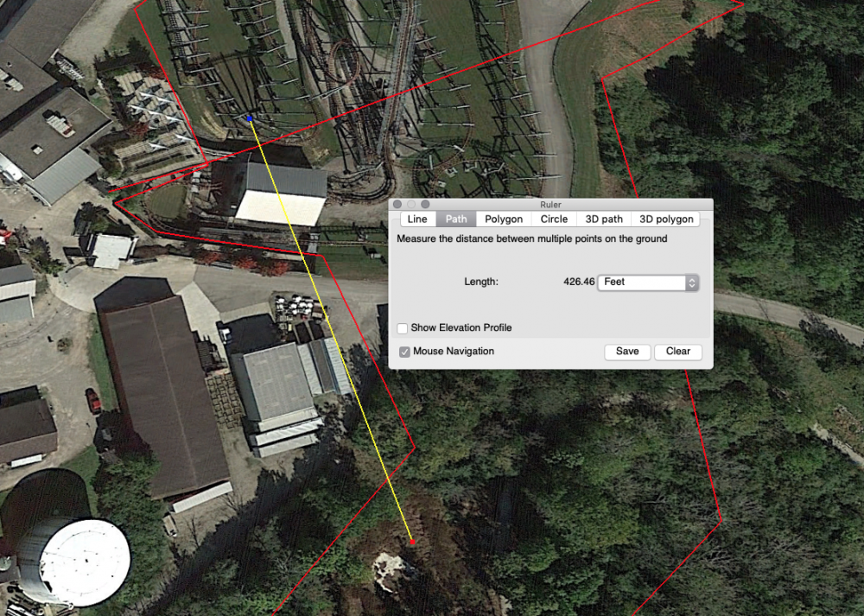Choose the 3D path tab
This screenshot has height=616, width=864.
(603, 219)
